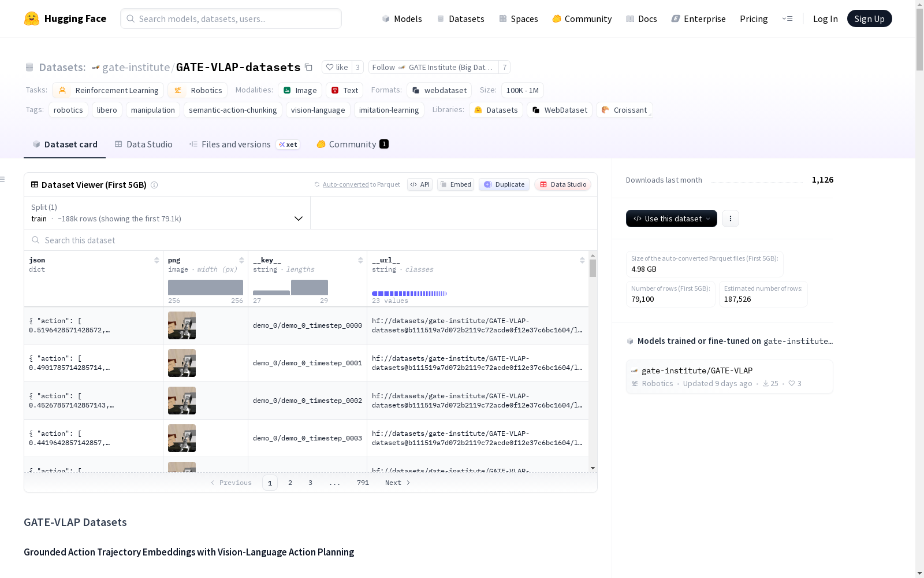Viewport: 924px width, 578px height.
Task: Jump to page 791
Action: (363, 483)
